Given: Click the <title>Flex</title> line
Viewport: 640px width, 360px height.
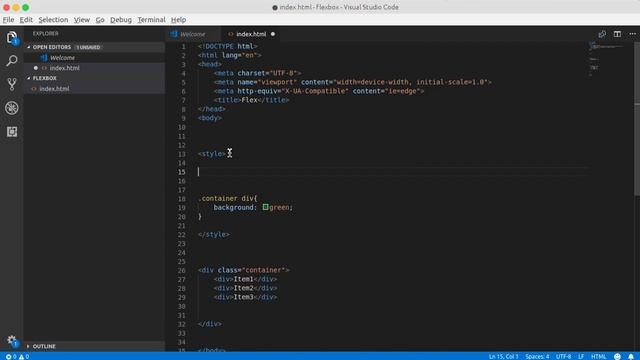Looking at the screenshot, I should tap(251, 100).
